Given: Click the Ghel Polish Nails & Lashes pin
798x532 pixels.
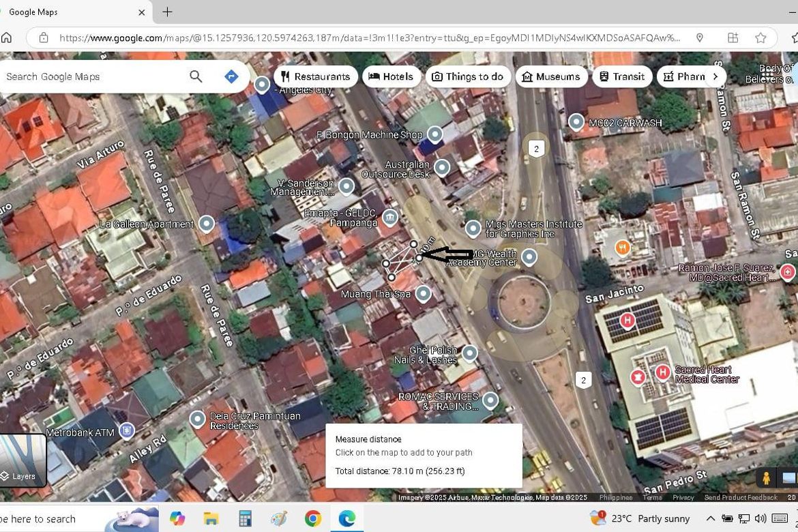Looking at the screenshot, I should pos(469,353).
